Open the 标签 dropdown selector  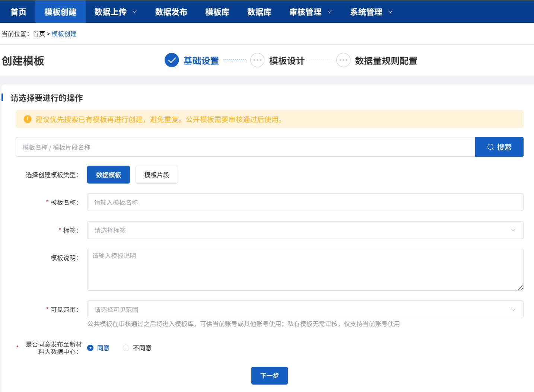[x=305, y=230]
